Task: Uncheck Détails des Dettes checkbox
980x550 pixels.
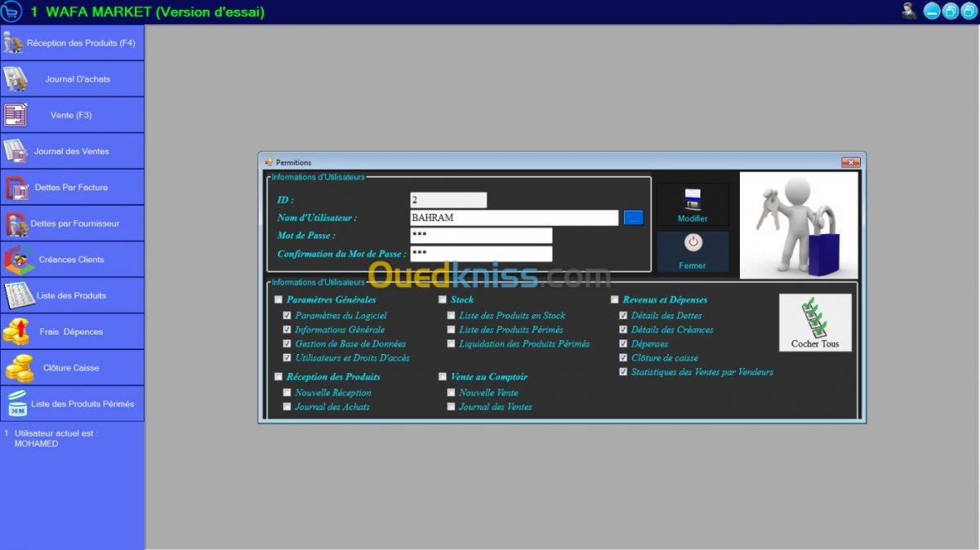Action: (x=623, y=316)
